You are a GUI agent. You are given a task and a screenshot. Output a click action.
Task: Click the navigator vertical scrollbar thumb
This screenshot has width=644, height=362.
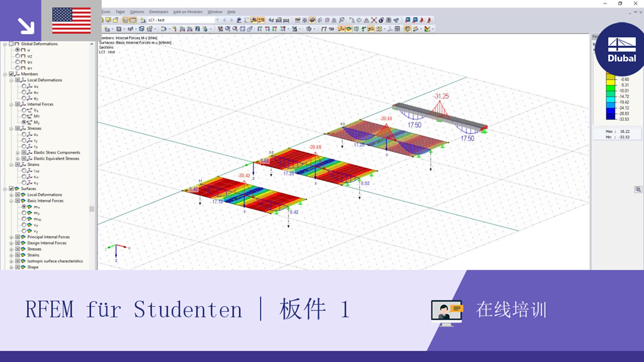pos(92,209)
